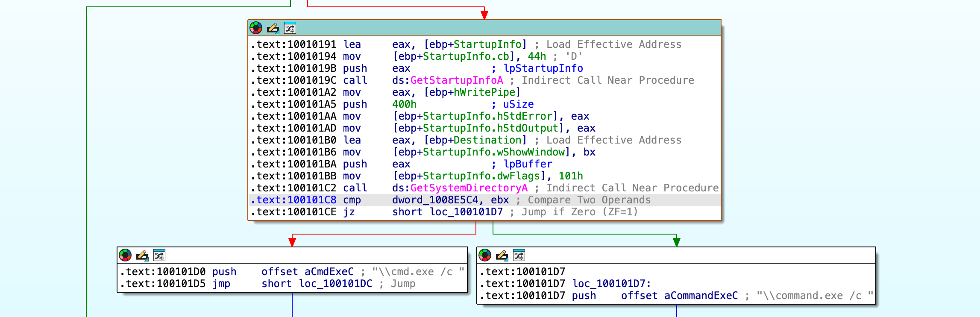Screen dimensions: 980x317
Task: Click loc_100101D7 jump target in jz line
Action: pyautogui.click(x=466, y=212)
